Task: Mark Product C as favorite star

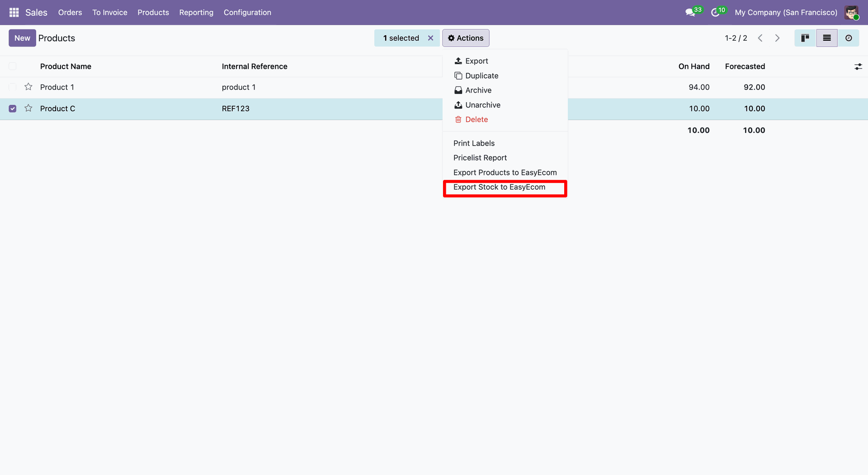Action: pyautogui.click(x=28, y=108)
